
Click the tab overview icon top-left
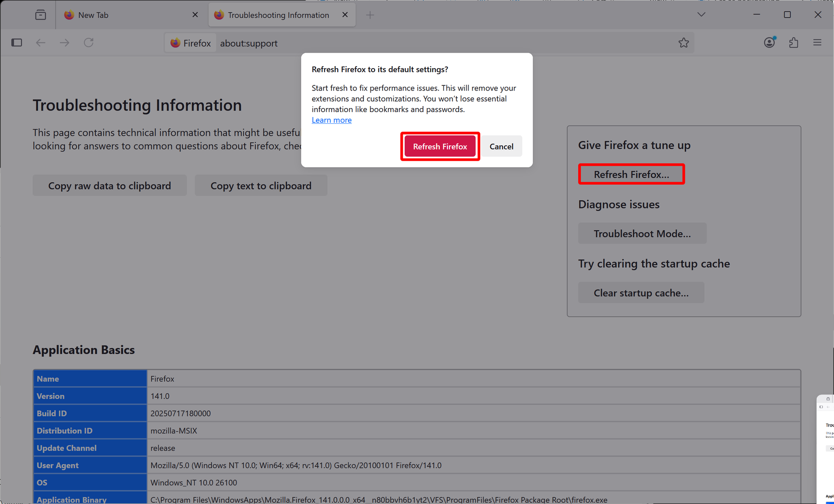coord(40,15)
